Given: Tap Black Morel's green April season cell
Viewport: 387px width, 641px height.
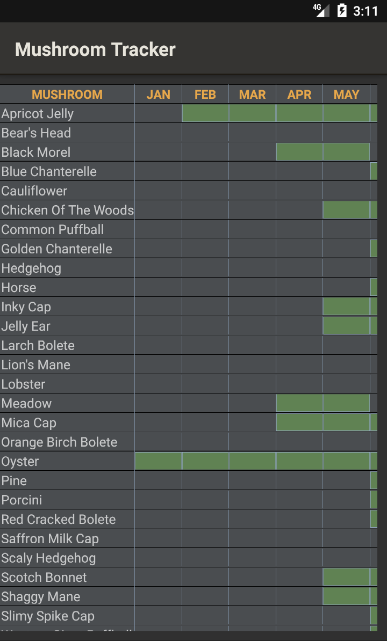Looking at the screenshot, I should (299, 152).
